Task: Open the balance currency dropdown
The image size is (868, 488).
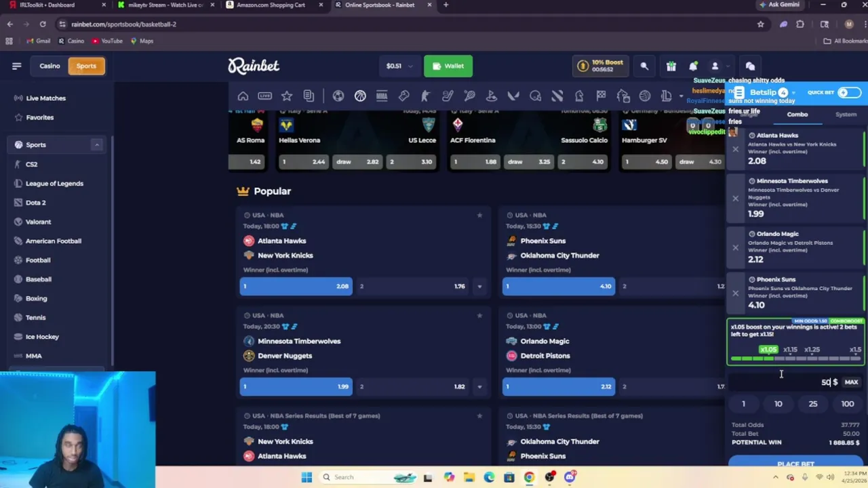Action: click(398, 66)
